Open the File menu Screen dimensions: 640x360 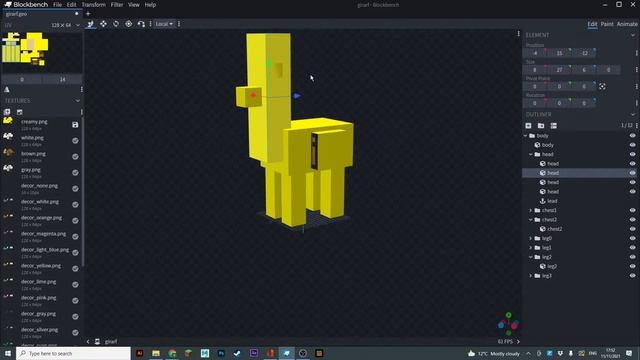(58, 5)
